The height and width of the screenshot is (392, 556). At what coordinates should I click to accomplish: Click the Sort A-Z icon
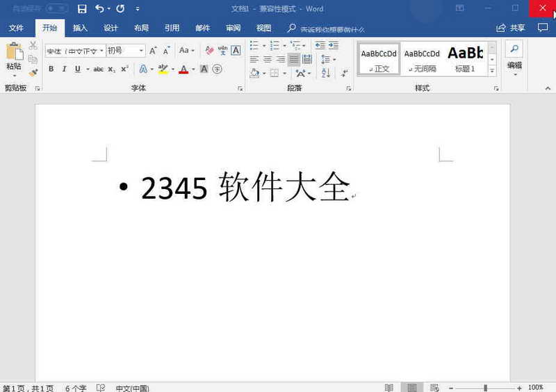click(325, 73)
